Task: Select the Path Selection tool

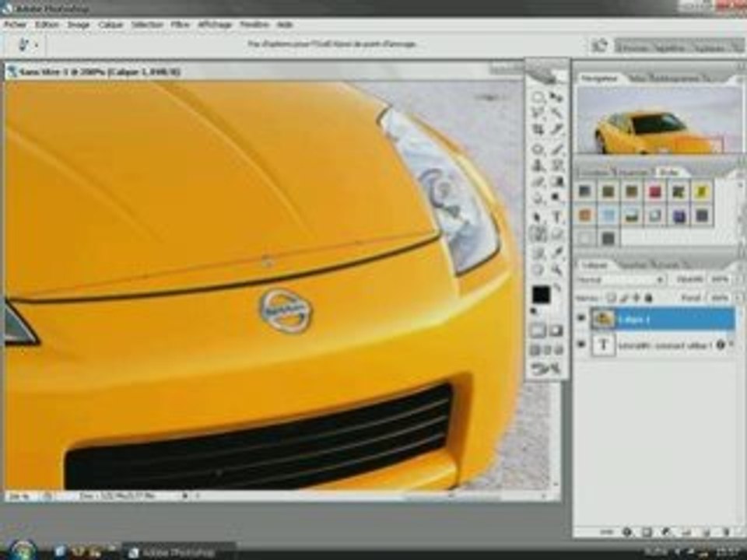Action: click(538, 218)
